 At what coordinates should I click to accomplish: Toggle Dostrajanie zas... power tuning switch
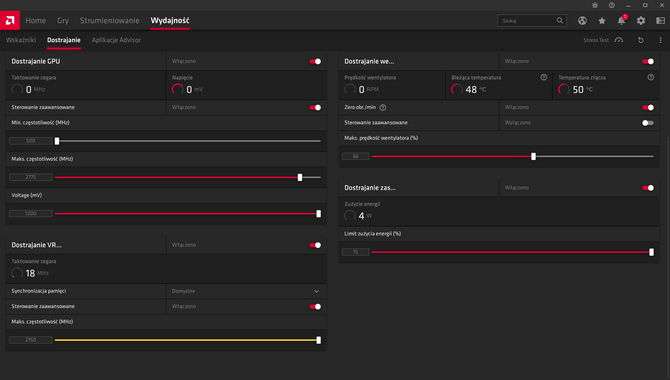648,188
